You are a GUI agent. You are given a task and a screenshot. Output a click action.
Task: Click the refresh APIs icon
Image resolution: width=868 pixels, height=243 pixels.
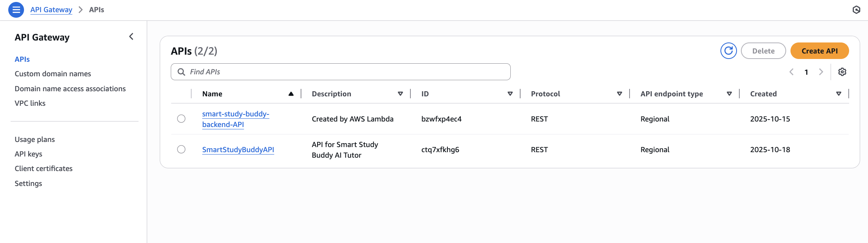(728, 51)
